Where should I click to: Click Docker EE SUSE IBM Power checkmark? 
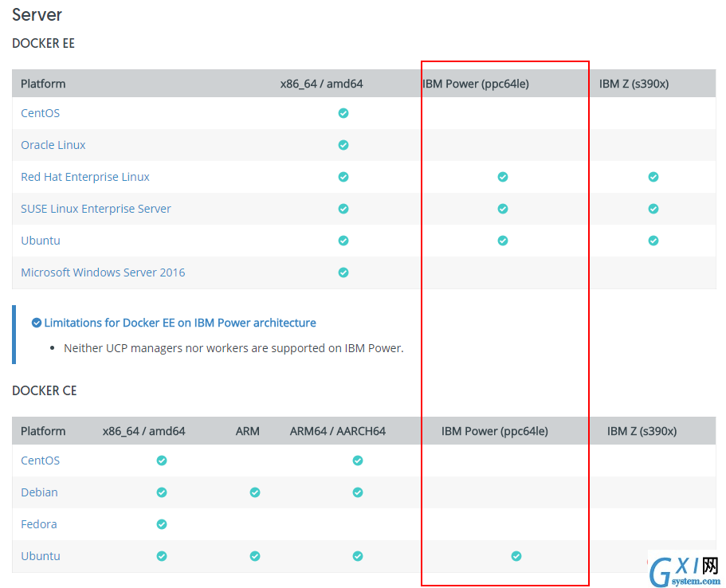tap(502, 209)
